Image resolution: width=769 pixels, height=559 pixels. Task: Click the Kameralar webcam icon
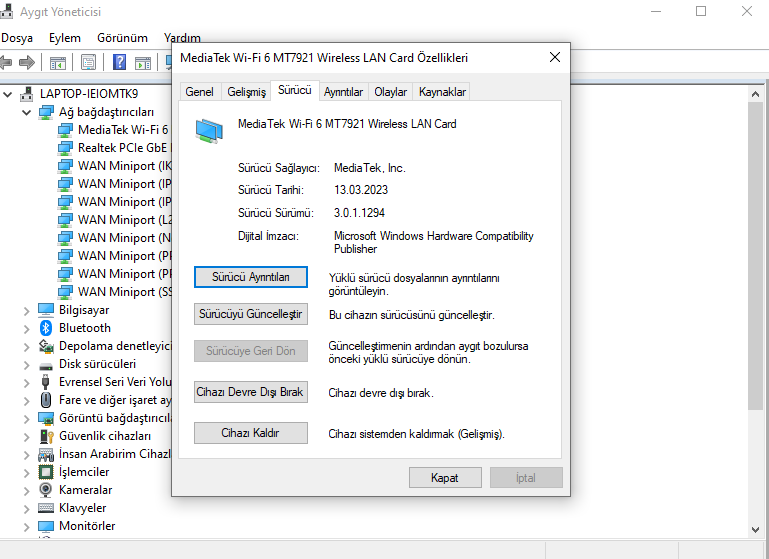click(x=46, y=490)
